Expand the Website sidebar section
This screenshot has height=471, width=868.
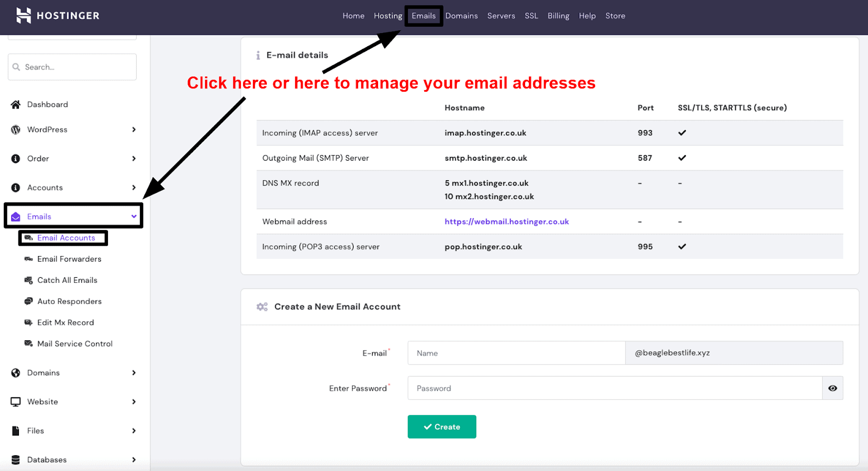(133, 402)
